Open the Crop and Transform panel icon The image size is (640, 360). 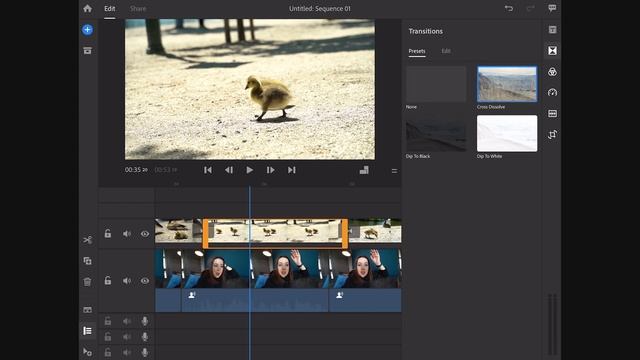pyautogui.click(x=552, y=134)
